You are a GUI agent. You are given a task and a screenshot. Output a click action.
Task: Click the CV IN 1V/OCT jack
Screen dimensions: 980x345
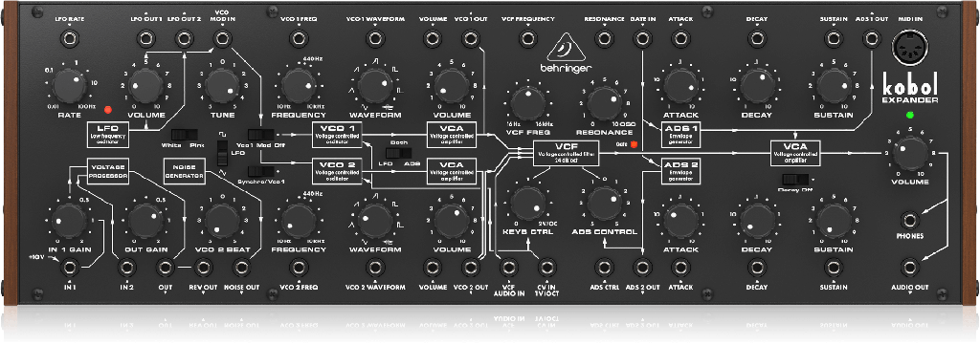[546, 269]
